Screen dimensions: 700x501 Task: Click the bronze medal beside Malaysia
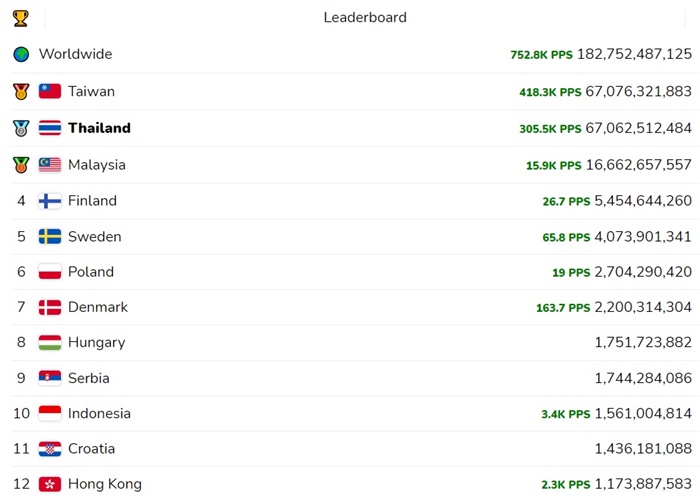(x=21, y=164)
